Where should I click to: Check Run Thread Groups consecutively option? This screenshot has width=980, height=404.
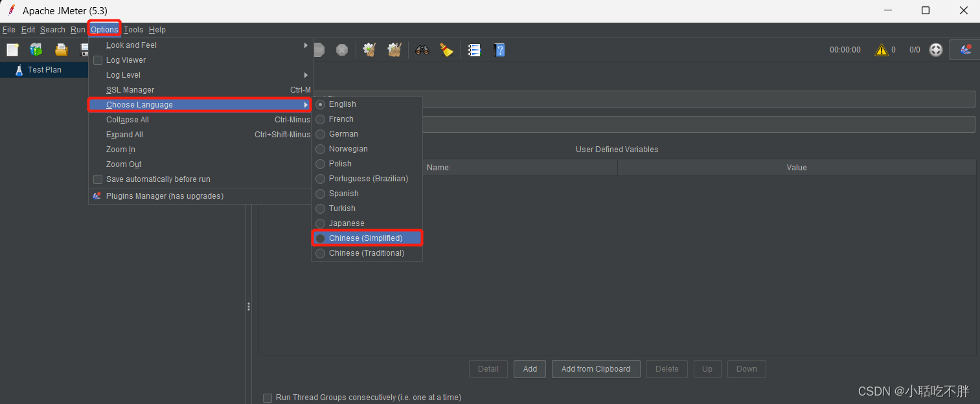(268, 398)
